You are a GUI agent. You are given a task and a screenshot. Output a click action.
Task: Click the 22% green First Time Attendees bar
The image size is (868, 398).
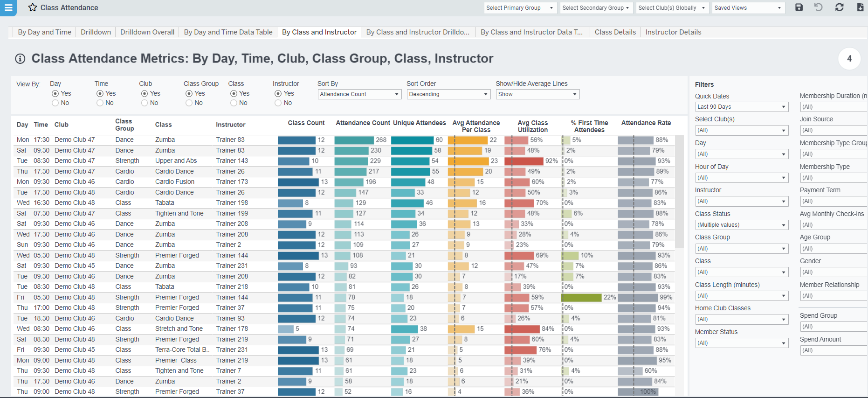coord(581,297)
